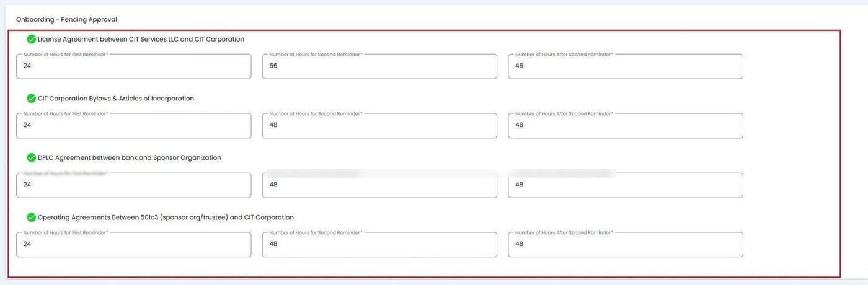Click the Onboarding - Pending Approval heading
Image resolution: width=868 pixels, height=285 pixels.
click(x=66, y=20)
